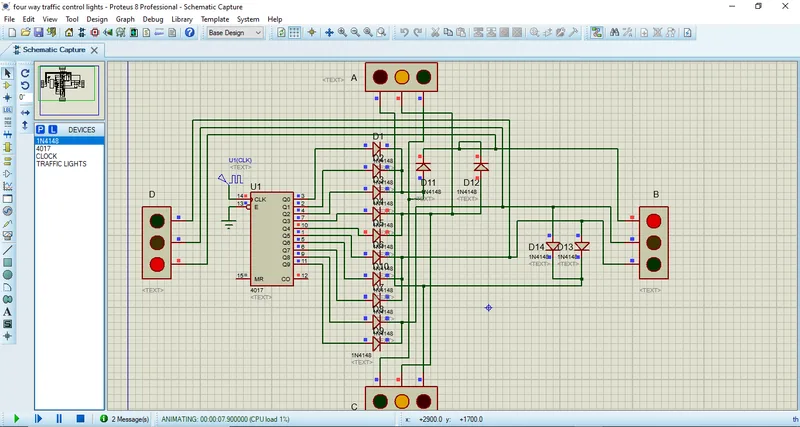This screenshot has height=427, width=800.
Task: Stop the simulation
Action: (80, 419)
